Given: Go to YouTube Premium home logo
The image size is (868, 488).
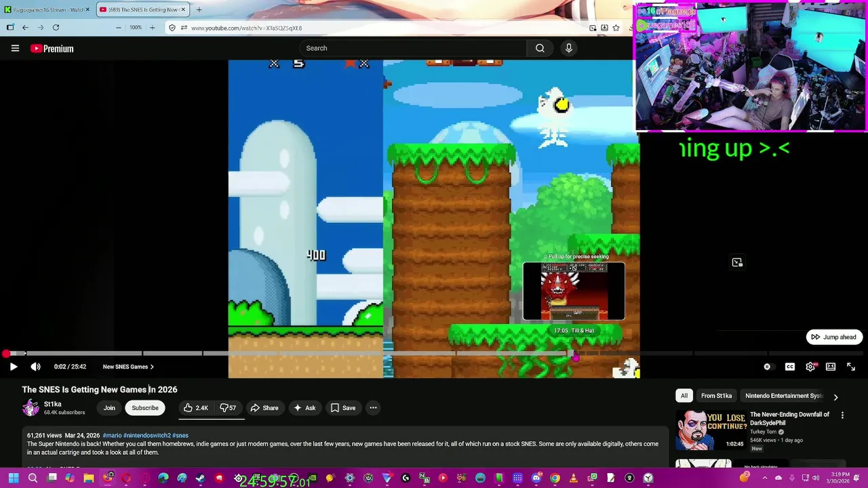Looking at the screenshot, I should [52, 49].
